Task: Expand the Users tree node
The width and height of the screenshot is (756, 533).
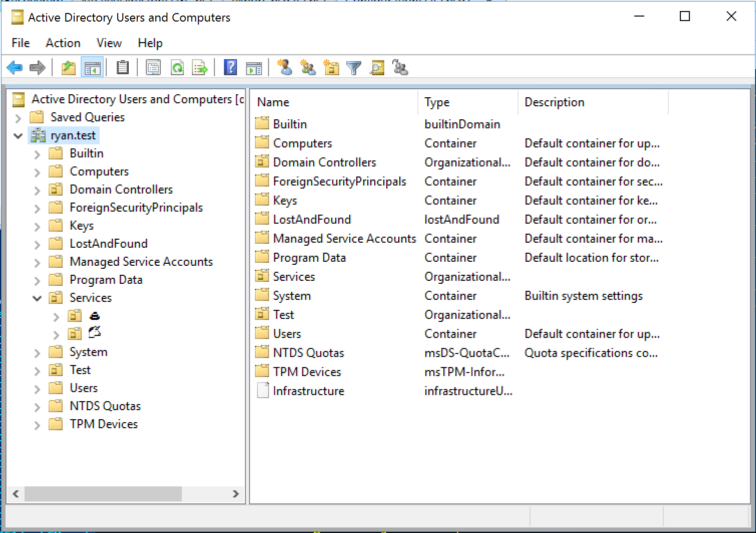Action: click(x=37, y=389)
